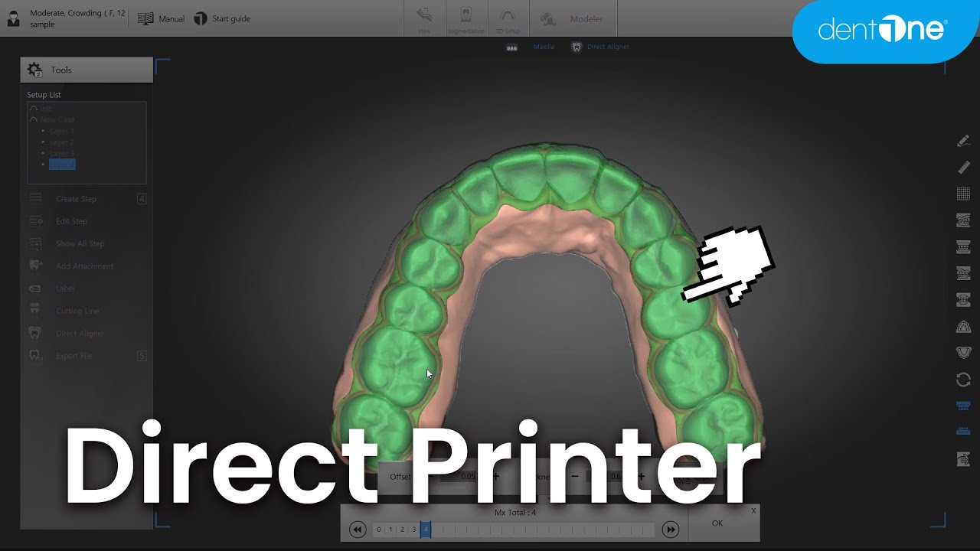980x551 pixels.
Task: Select the pencil draw icon
Action: pos(964,141)
